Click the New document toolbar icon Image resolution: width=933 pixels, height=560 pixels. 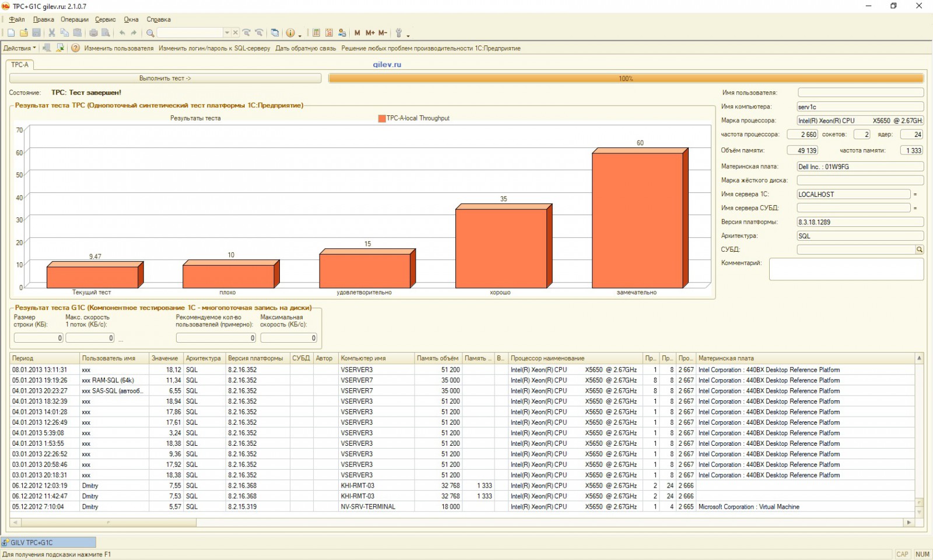(11, 33)
